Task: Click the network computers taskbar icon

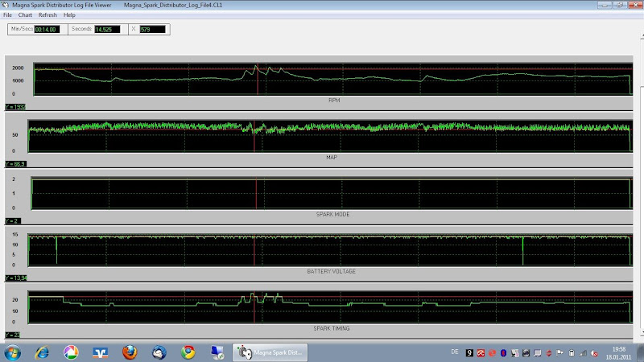Action: [x=217, y=352]
